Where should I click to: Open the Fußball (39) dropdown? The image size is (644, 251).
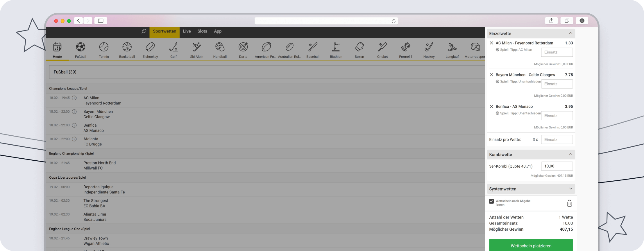(267, 72)
